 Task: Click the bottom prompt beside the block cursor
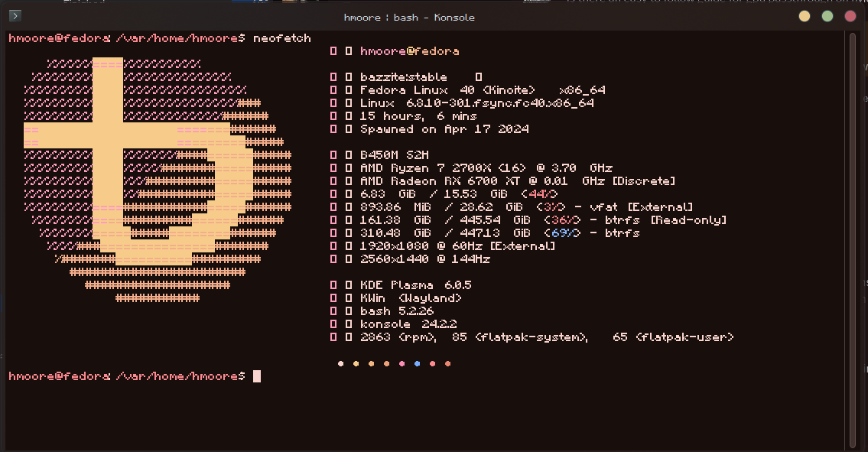(x=127, y=376)
